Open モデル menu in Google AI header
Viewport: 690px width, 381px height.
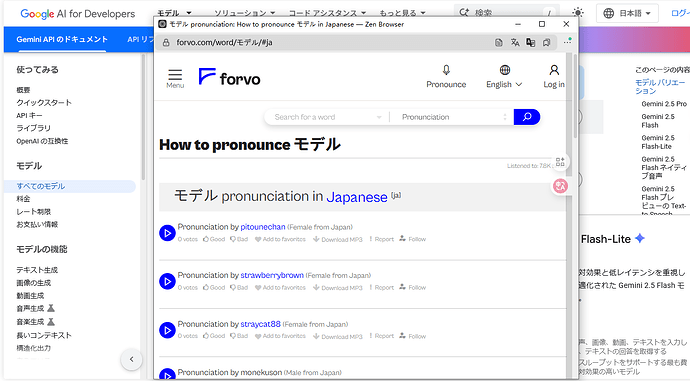[175, 13]
